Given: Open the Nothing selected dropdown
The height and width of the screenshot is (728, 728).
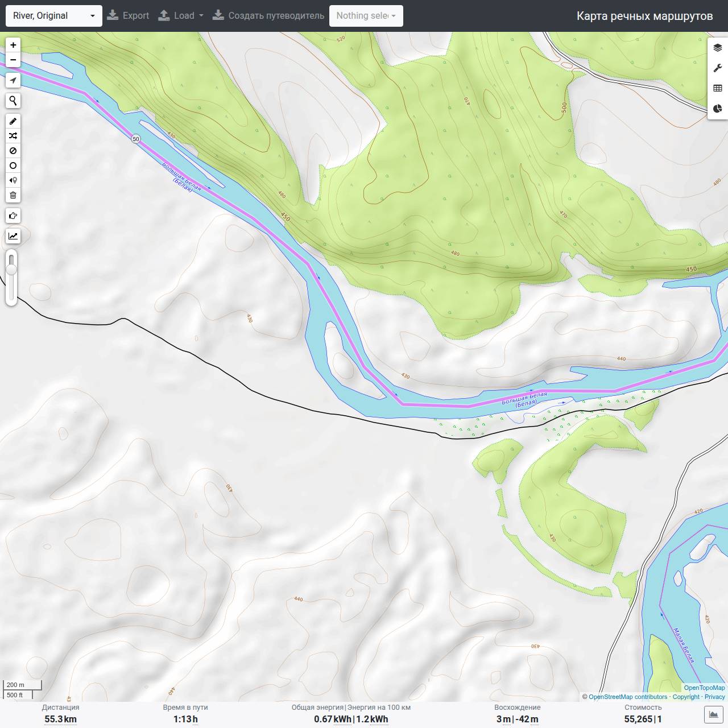Looking at the screenshot, I should pos(366,16).
